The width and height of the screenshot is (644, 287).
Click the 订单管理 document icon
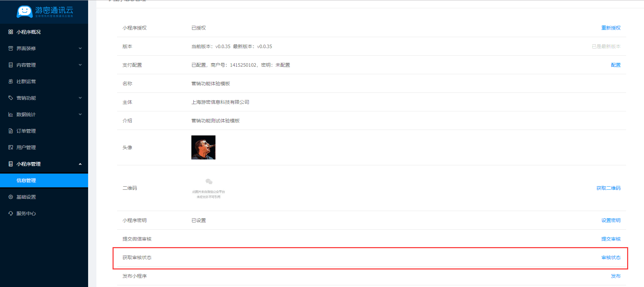click(11, 131)
